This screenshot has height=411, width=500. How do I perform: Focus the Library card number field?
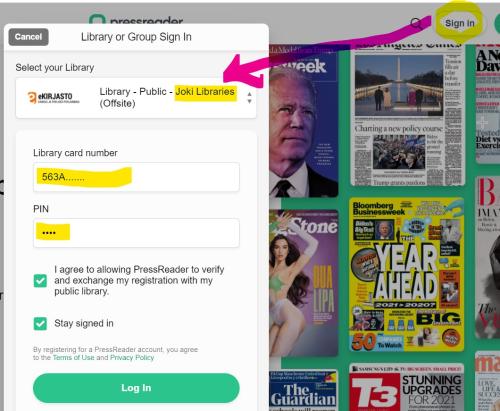(136, 177)
